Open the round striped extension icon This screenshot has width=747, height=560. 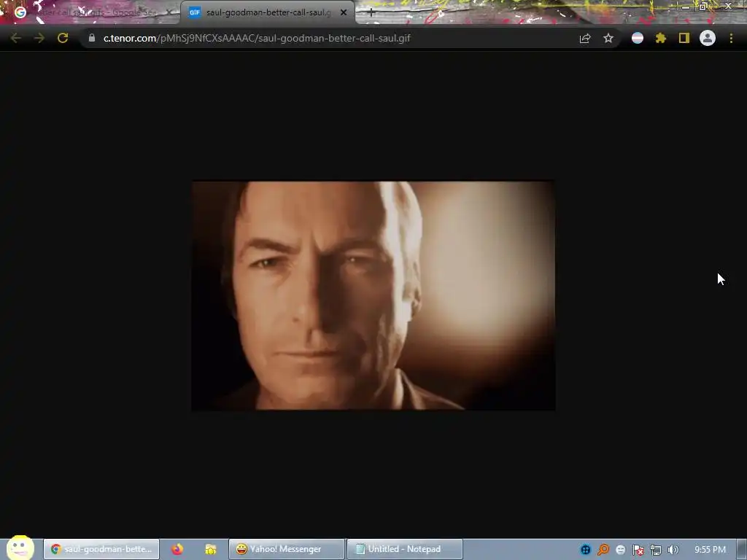(x=638, y=38)
